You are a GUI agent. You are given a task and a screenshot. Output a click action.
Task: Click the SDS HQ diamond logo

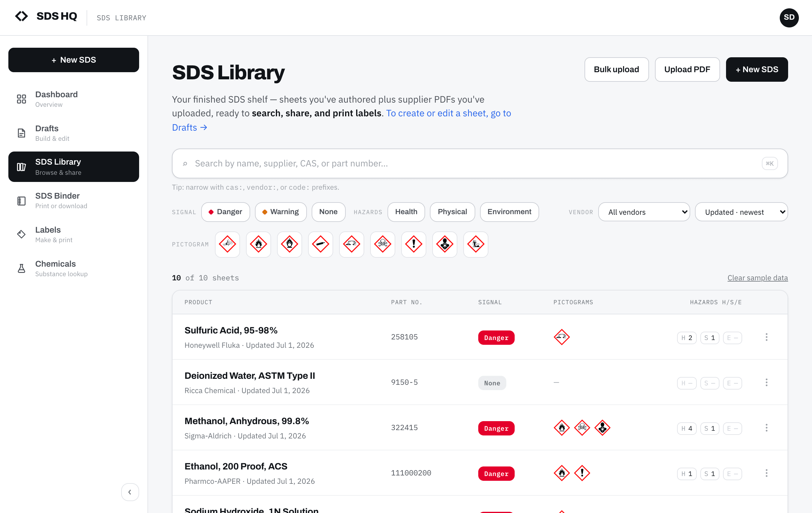click(21, 16)
